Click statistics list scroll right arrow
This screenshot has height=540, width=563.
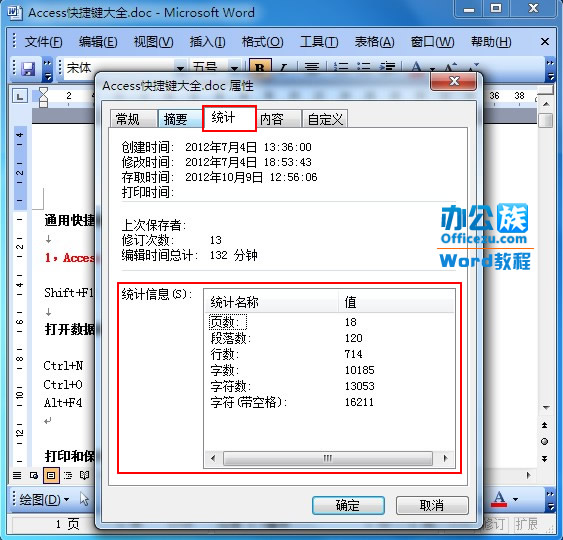[x=445, y=458]
